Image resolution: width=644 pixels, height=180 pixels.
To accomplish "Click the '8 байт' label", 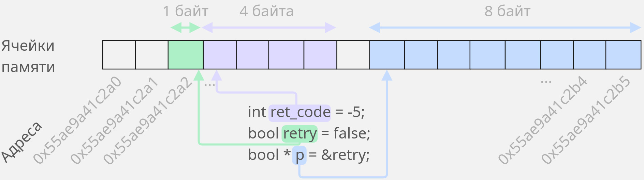I will (507, 11).
